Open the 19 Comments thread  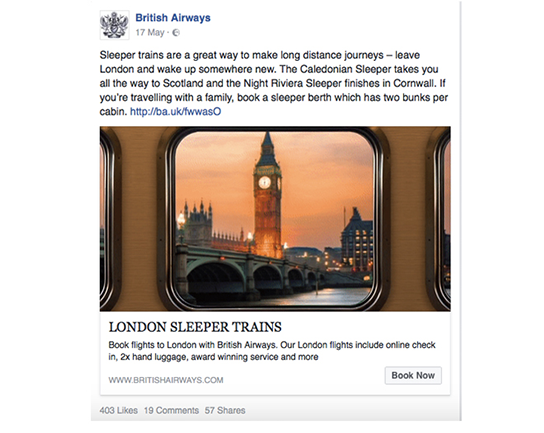(171, 410)
